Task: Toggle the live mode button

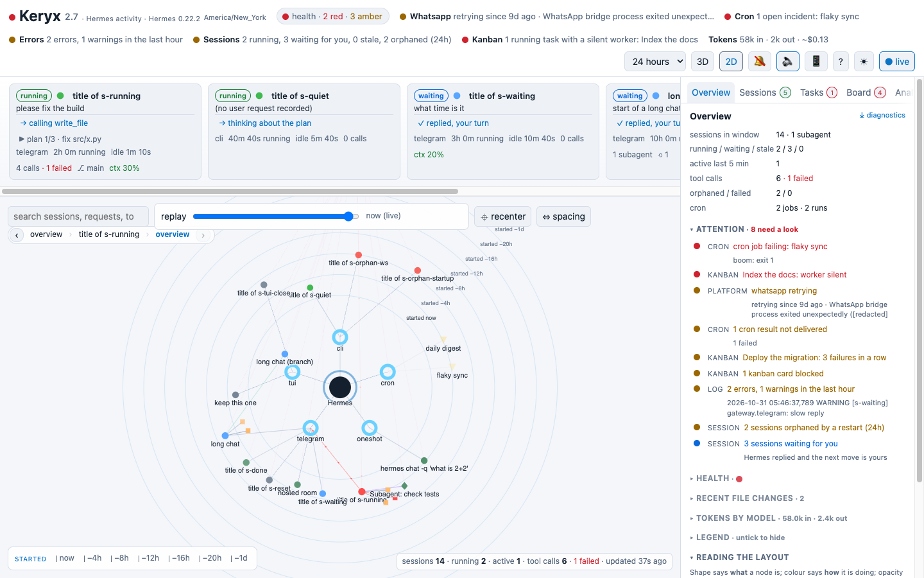Action: coord(897,62)
